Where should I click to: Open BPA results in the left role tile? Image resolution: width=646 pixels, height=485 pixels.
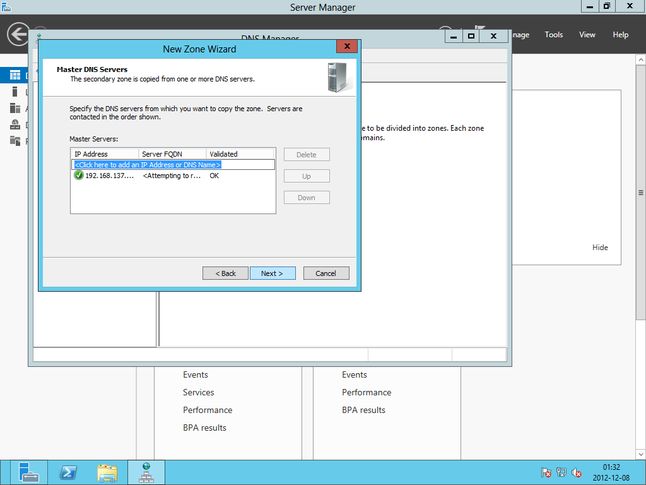(204, 428)
